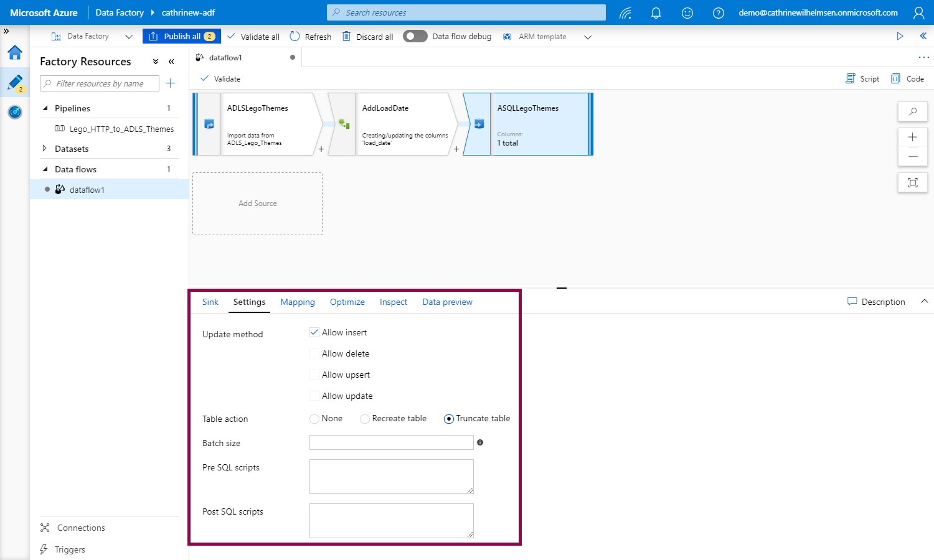This screenshot has width=934, height=560.
Task: Open the feedback smiley icon
Action: 687,13
